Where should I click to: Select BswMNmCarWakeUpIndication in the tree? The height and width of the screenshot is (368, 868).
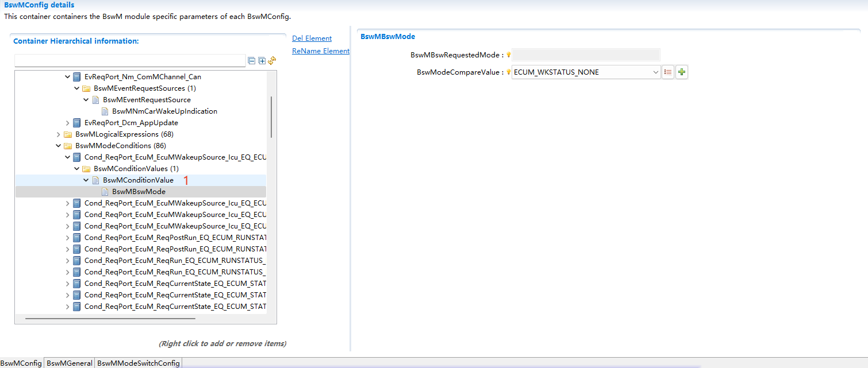[x=164, y=111]
